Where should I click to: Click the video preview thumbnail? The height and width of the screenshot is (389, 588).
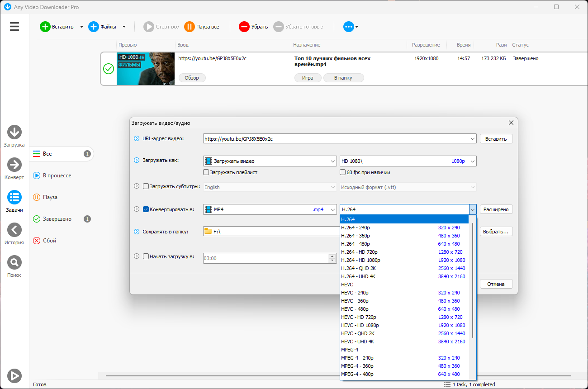(x=146, y=69)
